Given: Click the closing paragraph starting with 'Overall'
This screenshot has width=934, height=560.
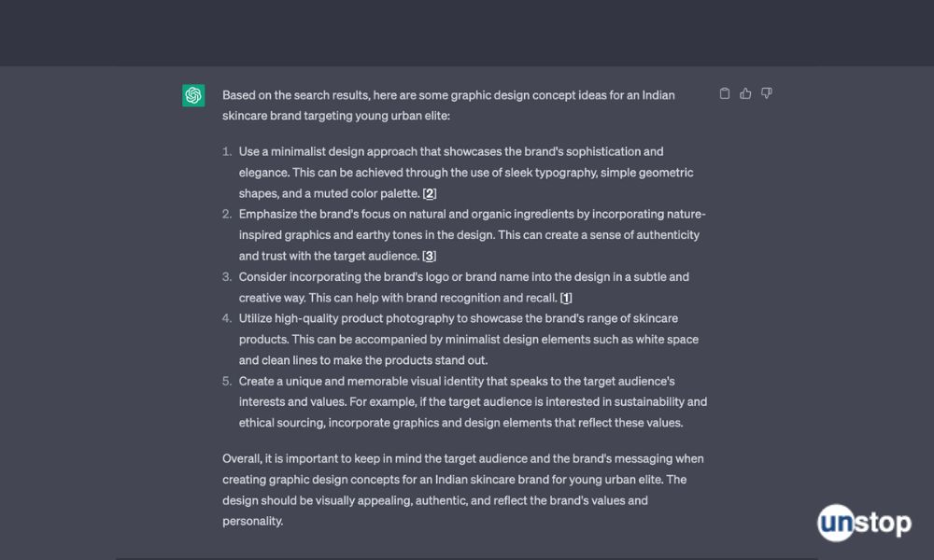Looking at the screenshot, I should (x=463, y=490).
